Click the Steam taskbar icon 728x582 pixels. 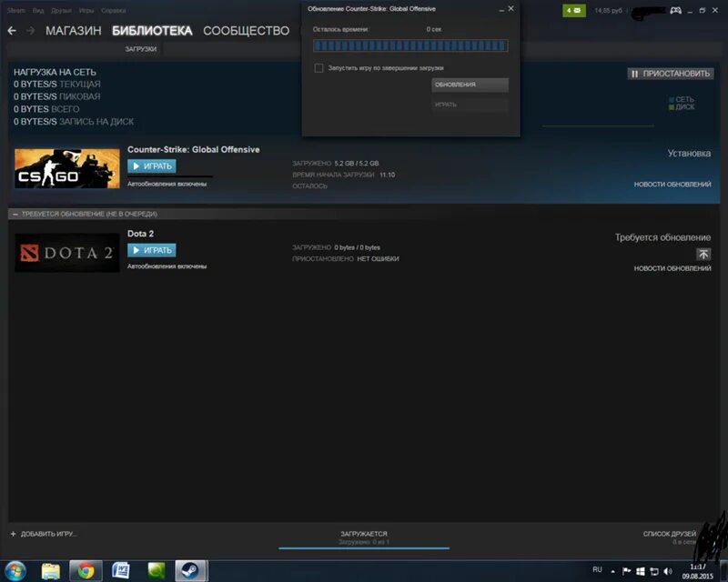191,570
